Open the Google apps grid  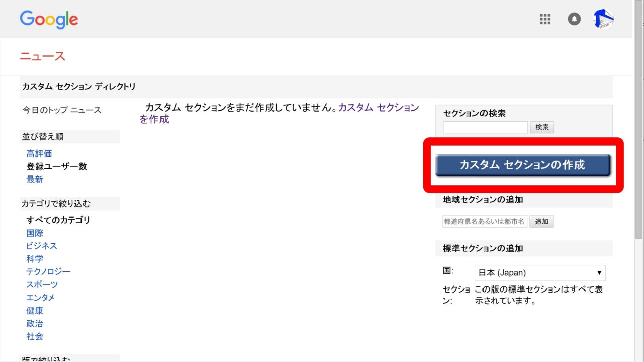(x=545, y=19)
